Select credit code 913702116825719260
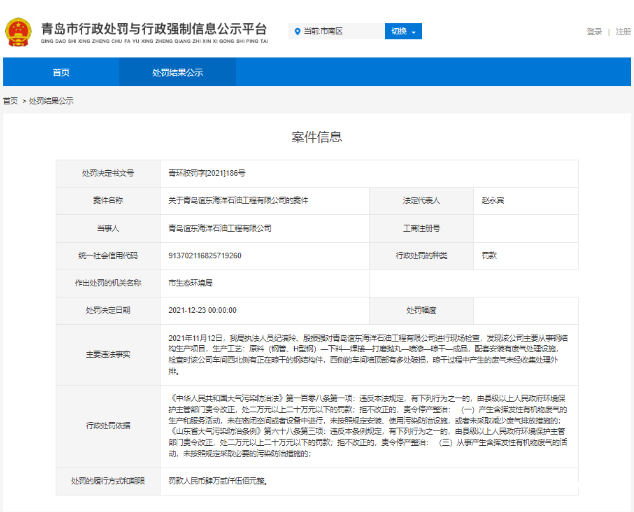Image resolution: width=634 pixels, height=512 pixels. pyautogui.click(x=205, y=256)
